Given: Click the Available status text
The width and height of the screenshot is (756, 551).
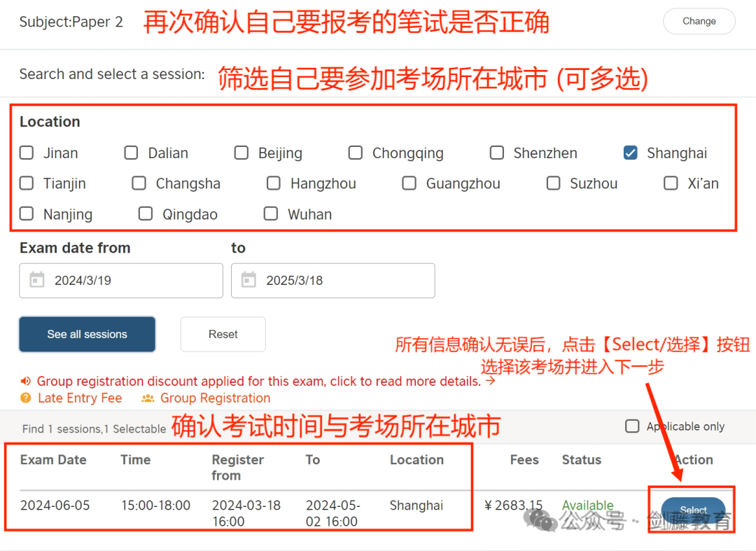Looking at the screenshot, I should [588, 505].
